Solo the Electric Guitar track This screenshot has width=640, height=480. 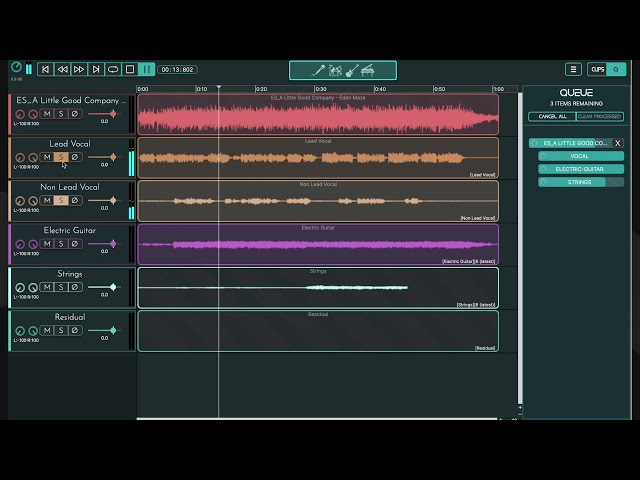point(61,244)
